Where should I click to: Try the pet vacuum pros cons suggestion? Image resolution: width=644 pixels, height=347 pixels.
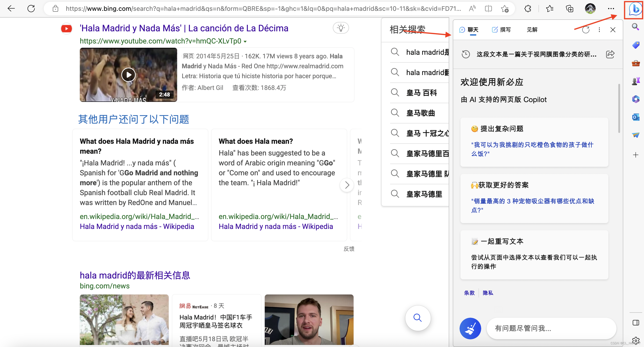533,205
